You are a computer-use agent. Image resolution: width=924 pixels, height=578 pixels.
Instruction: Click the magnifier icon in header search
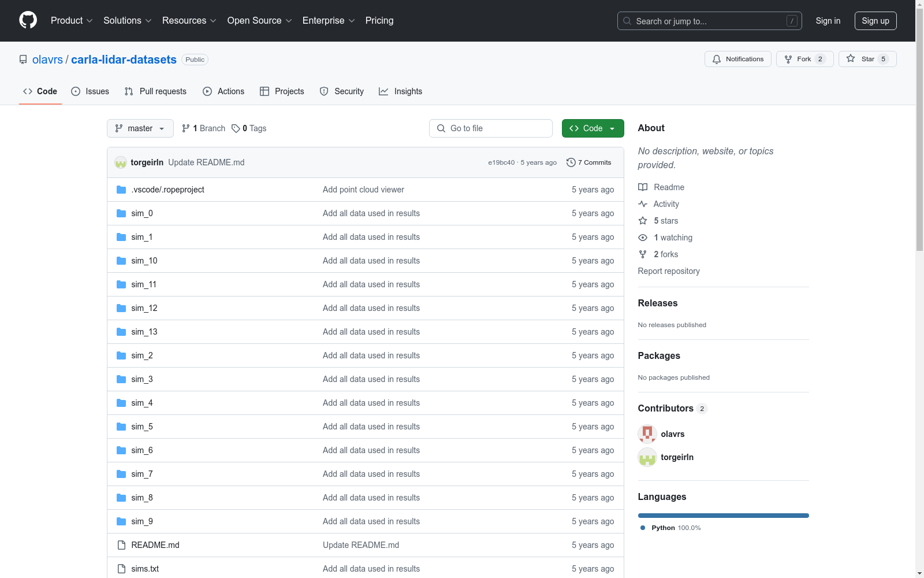click(x=627, y=21)
